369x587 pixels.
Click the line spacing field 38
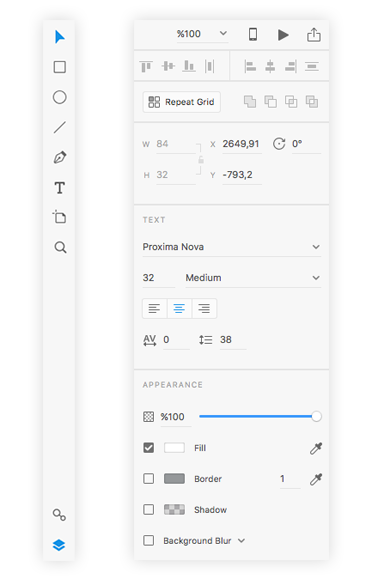[233, 340]
